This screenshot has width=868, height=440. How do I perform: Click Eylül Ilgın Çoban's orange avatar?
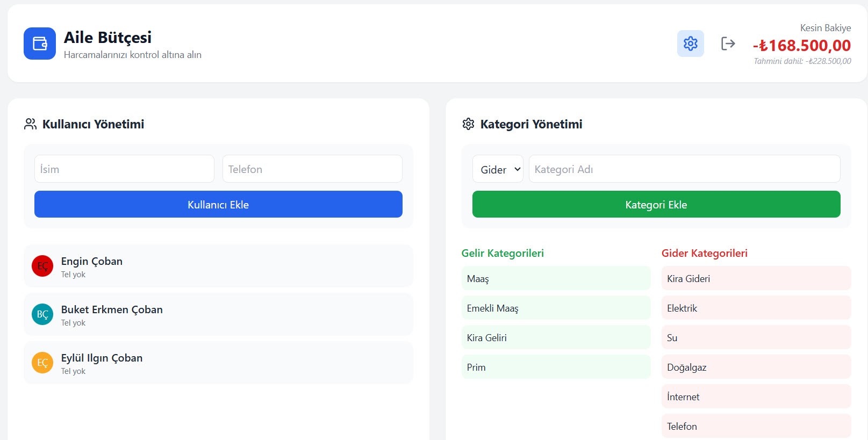coord(42,363)
